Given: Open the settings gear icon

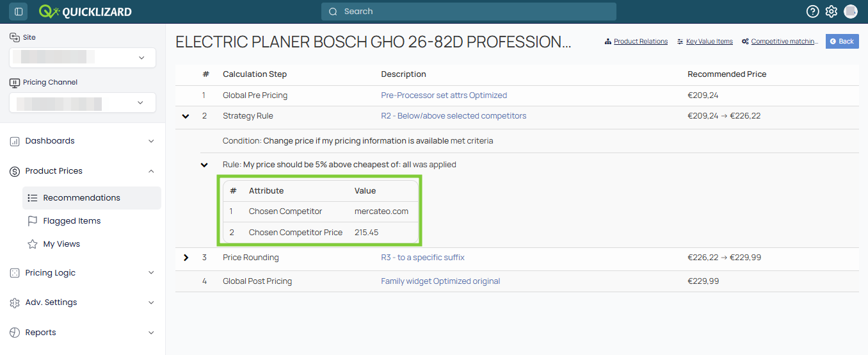Looking at the screenshot, I should 831,12.
